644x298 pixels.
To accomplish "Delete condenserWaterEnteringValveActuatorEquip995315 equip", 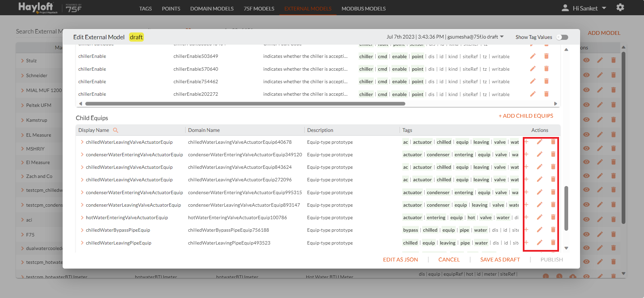I will pos(553,192).
